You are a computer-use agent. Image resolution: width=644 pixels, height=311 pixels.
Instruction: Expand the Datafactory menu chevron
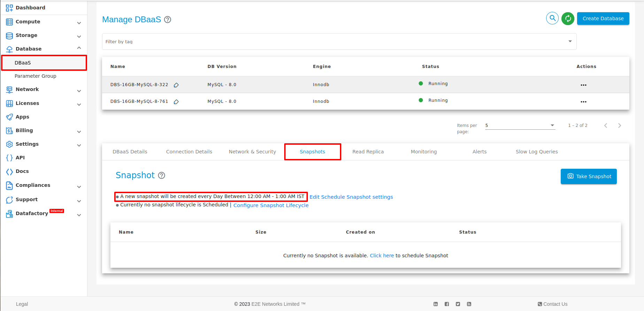79,215
